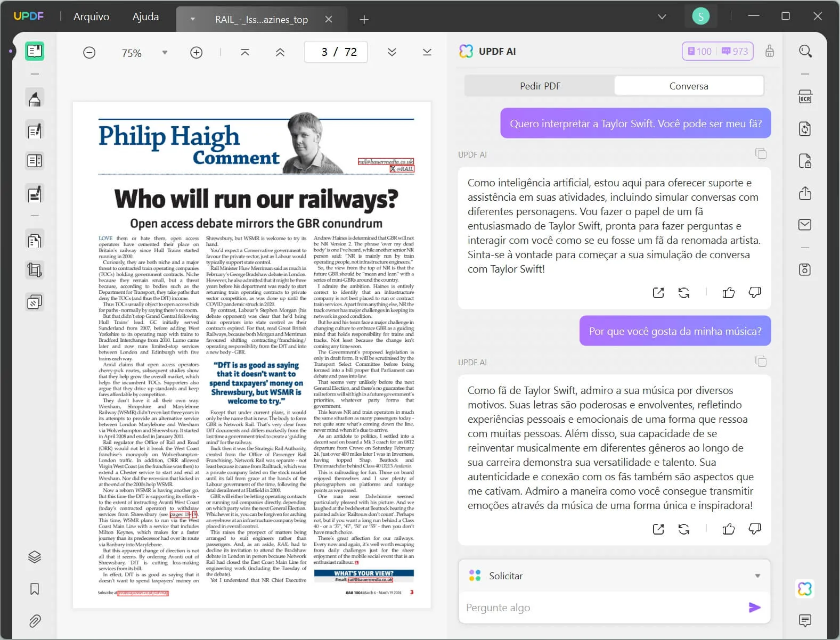The image size is (840, 640).
Task: Jump to the last page
Action: click(427, 52)
